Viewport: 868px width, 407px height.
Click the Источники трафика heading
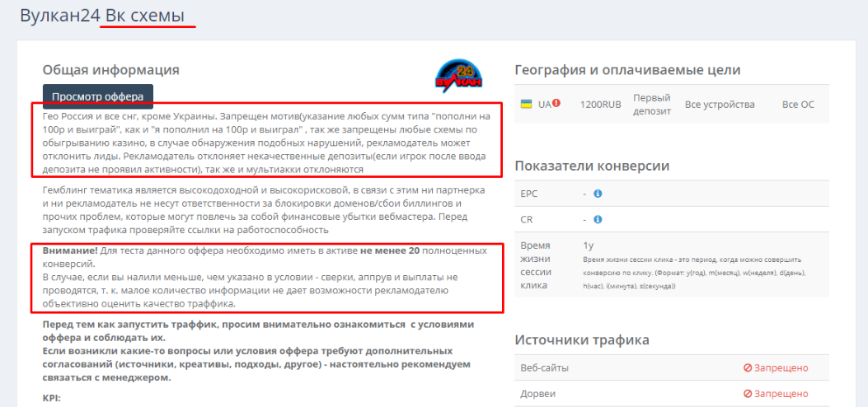click(582, 339)
